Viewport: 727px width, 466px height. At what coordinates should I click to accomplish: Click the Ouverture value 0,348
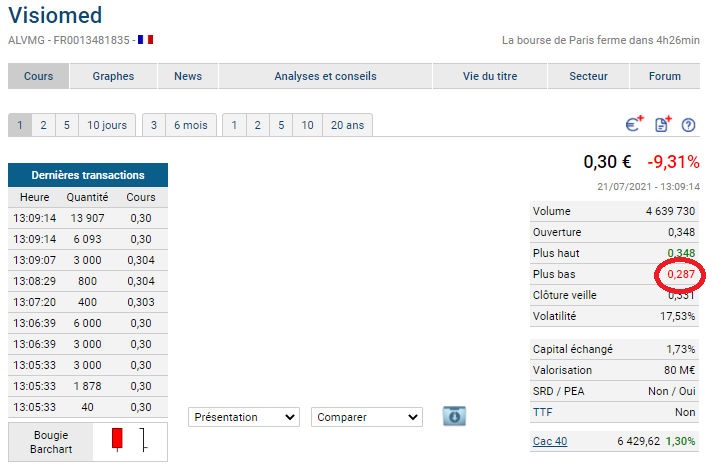[682, 232]
